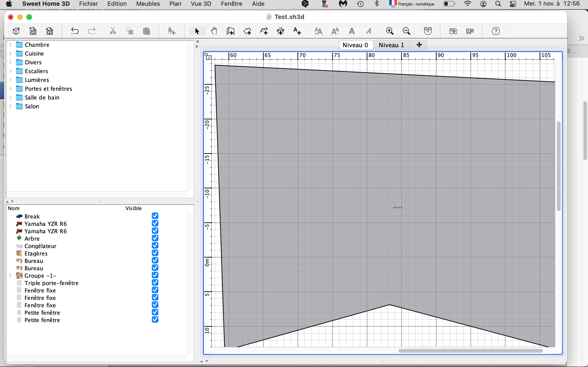Select the Pan hand tool
The image size is (588, 367).
[214, 31]
